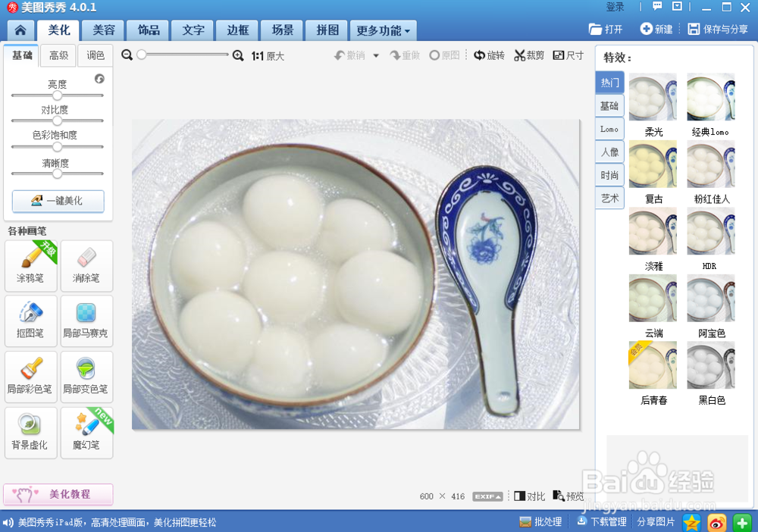The height and width of the screenshot is (532, 758).
Task: Click 预览 preview
Action: (x=568, y=496)
